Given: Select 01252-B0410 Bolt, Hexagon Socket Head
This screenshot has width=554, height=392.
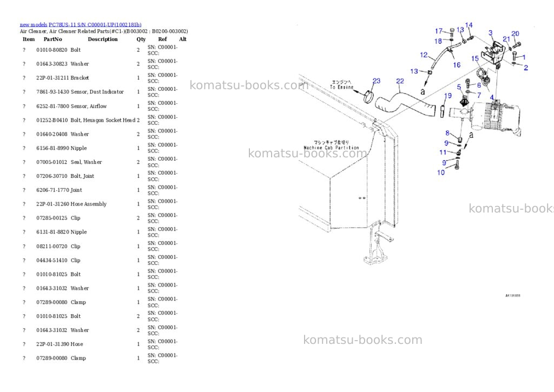Looking at the screenshot, I should [x=86, y=120].
